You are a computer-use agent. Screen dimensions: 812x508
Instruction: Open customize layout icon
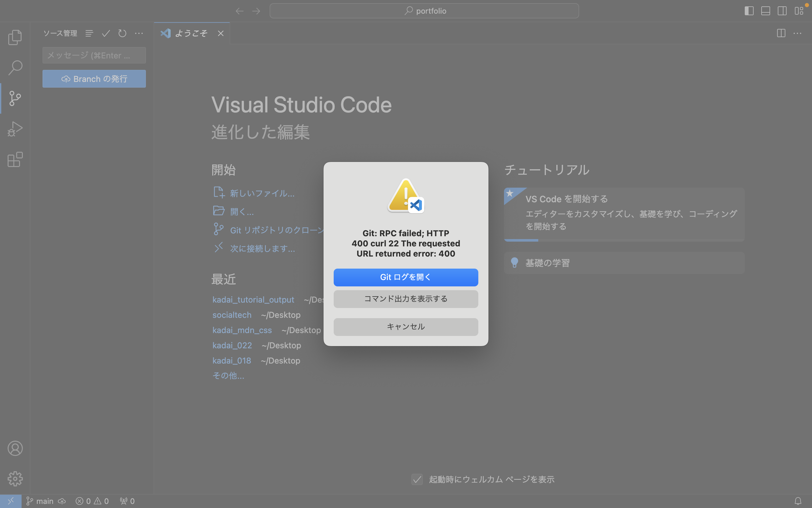coord(799,11)
